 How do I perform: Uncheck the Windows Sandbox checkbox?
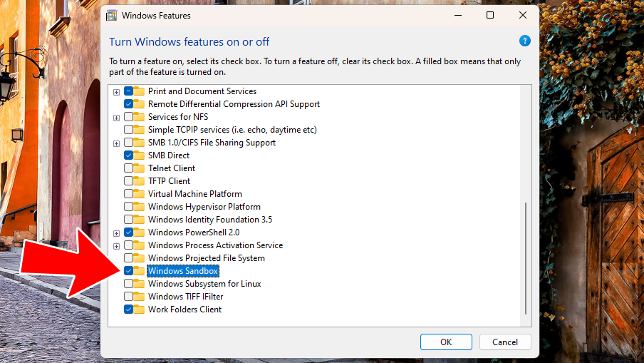[x=128, y=270]
